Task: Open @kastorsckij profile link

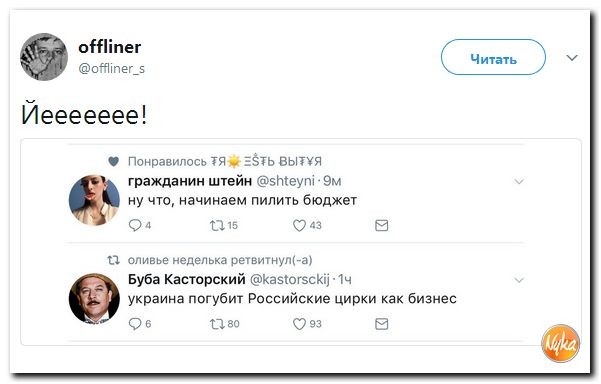Action: pyautogui.click(x=290, y=279)
